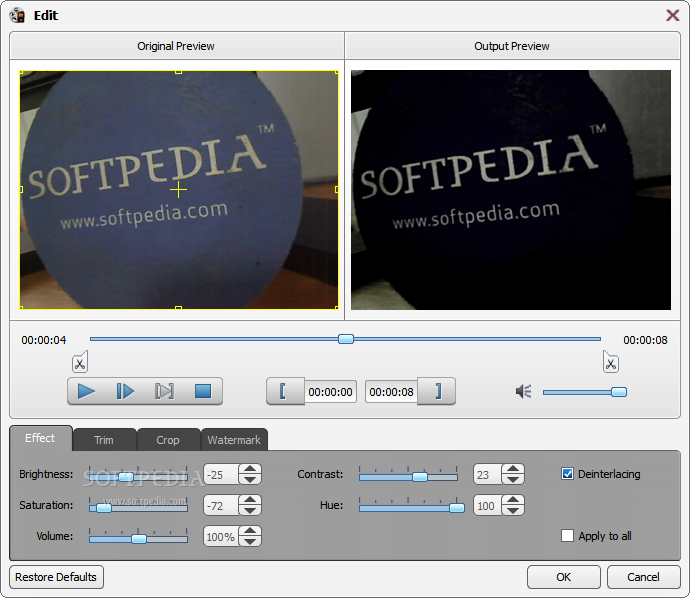690x598 pixels.
Task: Click the right-middle crop handle
Action: 337,190
